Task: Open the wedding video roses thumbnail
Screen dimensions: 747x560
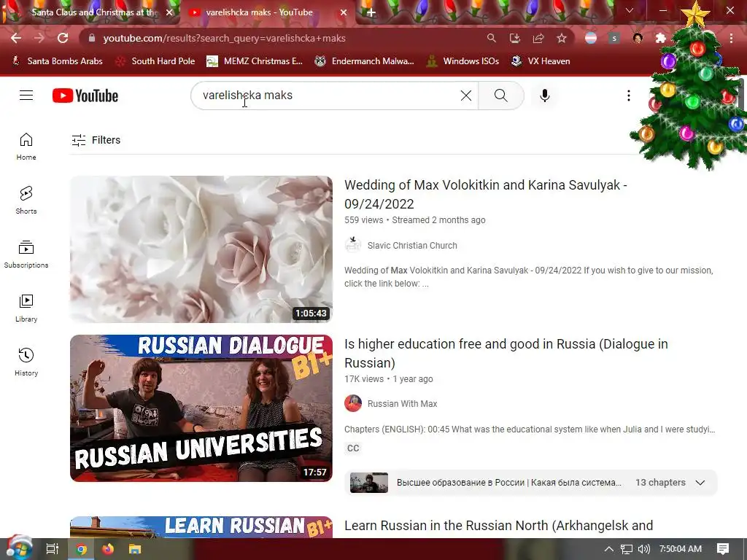Action: click(x=201, y=249)
